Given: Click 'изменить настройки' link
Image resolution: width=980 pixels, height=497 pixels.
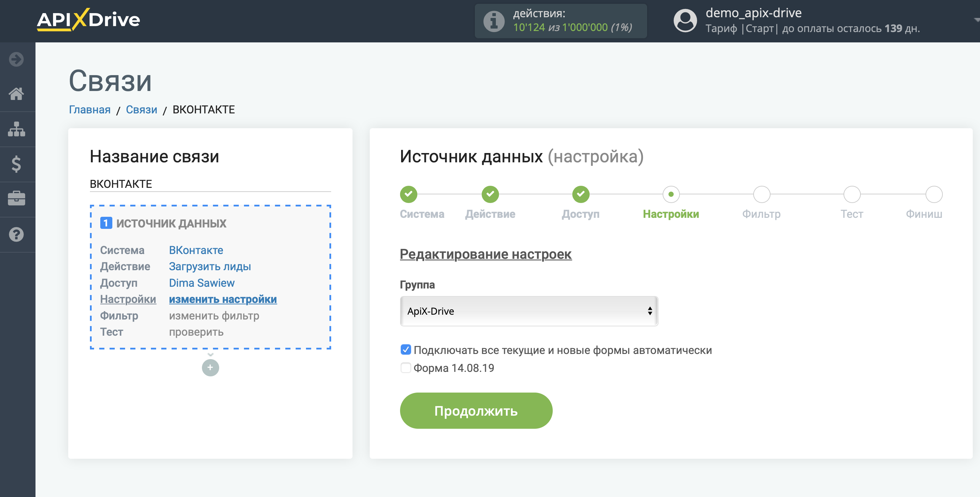Looking at the screenshot, I should [223, 299].
